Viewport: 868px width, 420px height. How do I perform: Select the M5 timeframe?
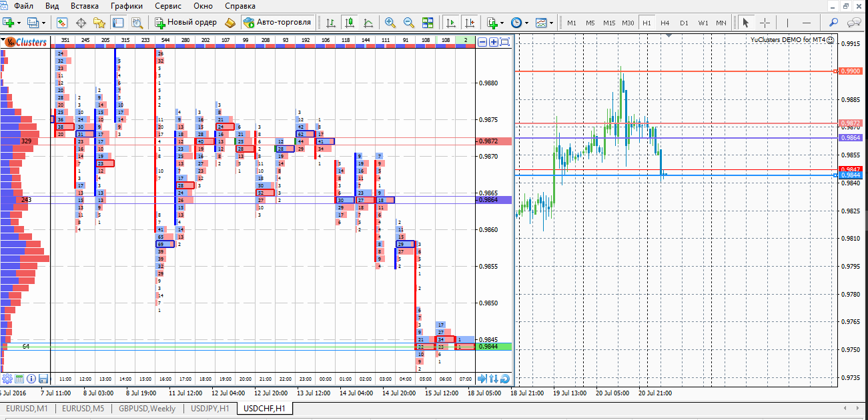[590, 23]
